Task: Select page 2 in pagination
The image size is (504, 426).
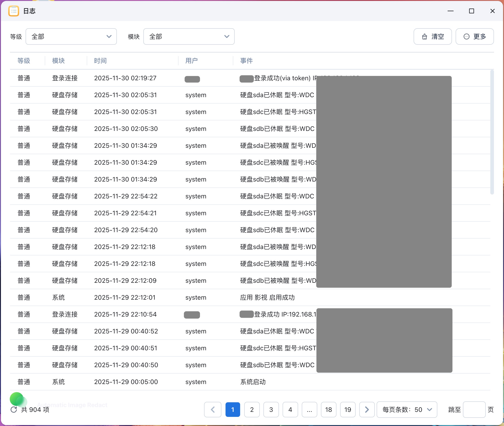Action: point(252,410)
